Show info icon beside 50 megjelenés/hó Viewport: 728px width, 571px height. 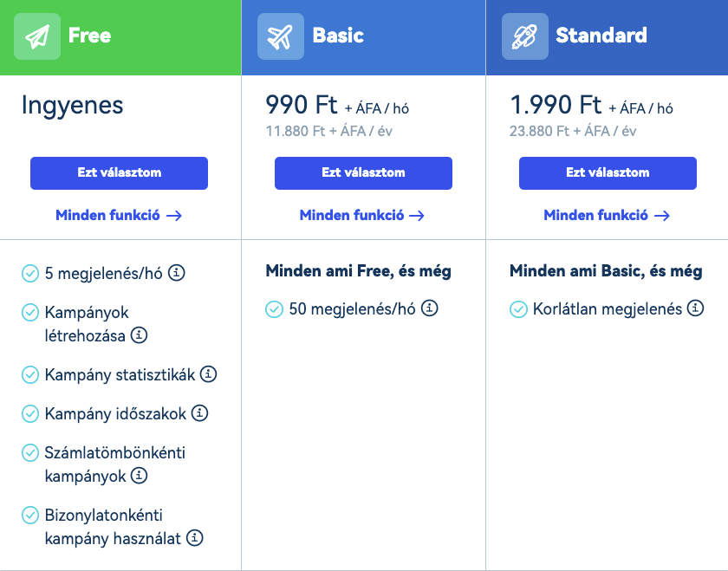coord(429,308)
